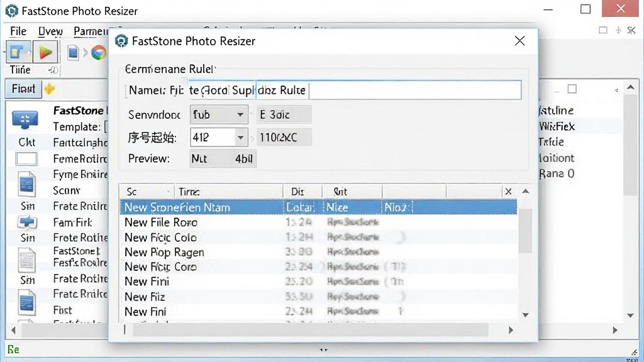The width and height of the screenshot is (644, 362).
Task: Click the blue document toolbar icon
Action: coord(73,53)
